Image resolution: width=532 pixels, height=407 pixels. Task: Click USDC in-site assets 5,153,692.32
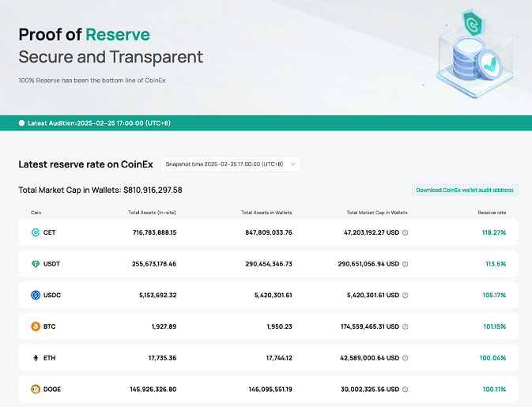coord(158,295)
